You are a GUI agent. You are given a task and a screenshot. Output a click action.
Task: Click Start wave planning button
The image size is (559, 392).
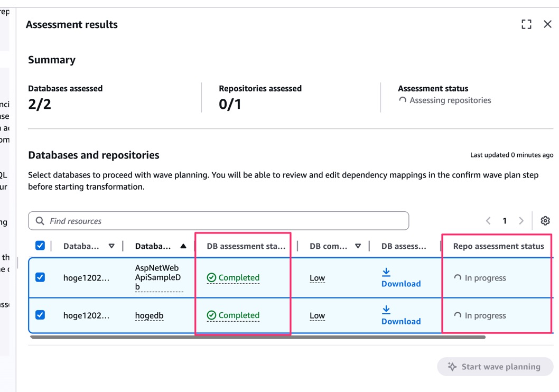pos(495,367)
